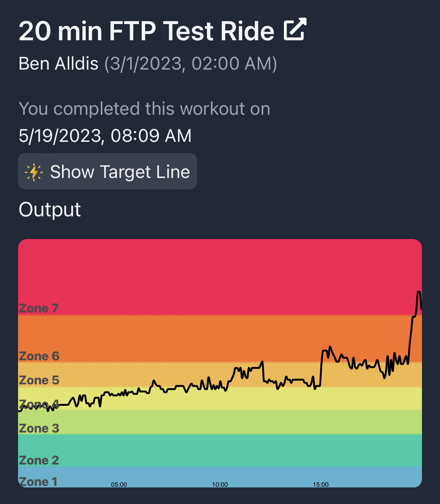440x504 pixels.
Task: Click the Zone 6 label
Action: [39, 356]
